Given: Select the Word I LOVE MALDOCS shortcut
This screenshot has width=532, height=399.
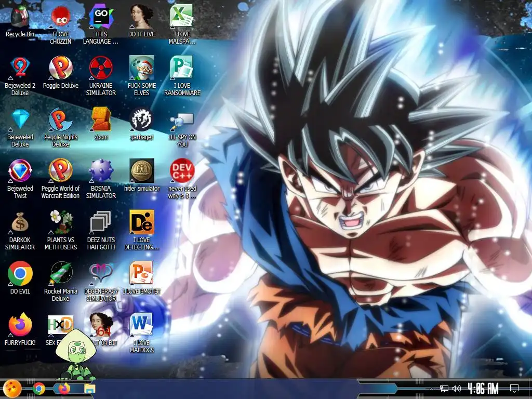Looking at the screenshot, I should point(141,325).
